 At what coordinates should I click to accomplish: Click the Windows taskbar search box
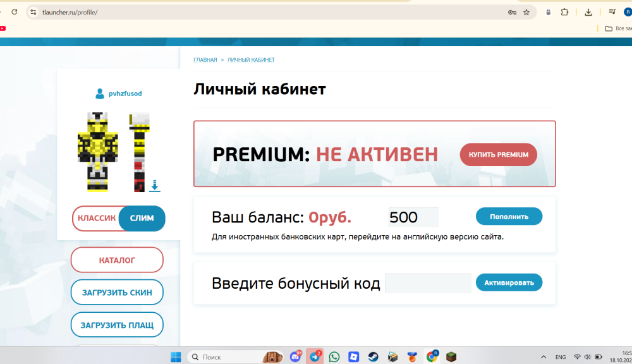click(x=236, y=357)
